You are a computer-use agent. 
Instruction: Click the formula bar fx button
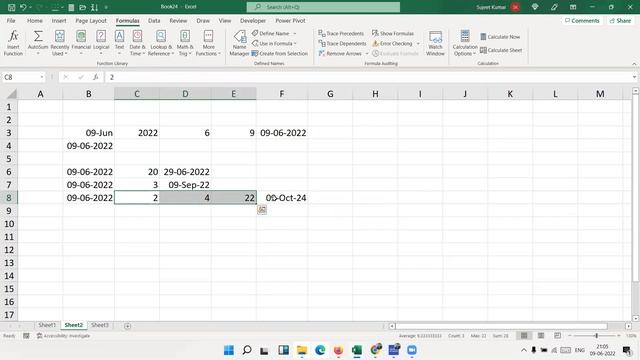coord(96,77)
